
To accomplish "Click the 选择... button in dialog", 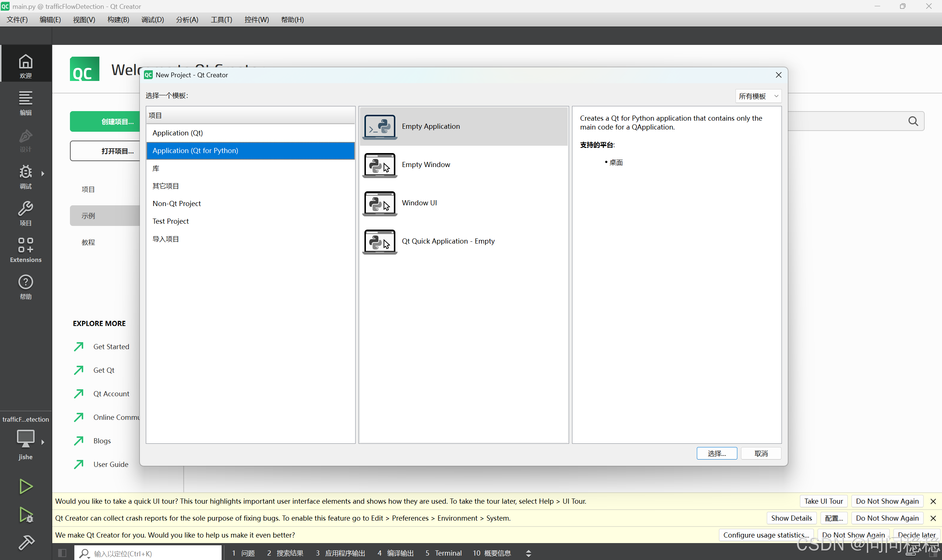I will [x=716, y=453].
